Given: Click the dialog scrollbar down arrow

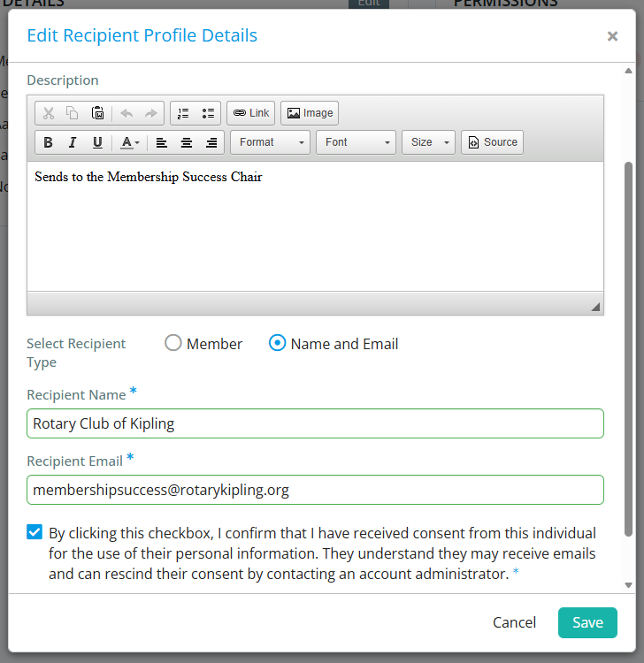Looking at the screenshot, I should [628, 585].
